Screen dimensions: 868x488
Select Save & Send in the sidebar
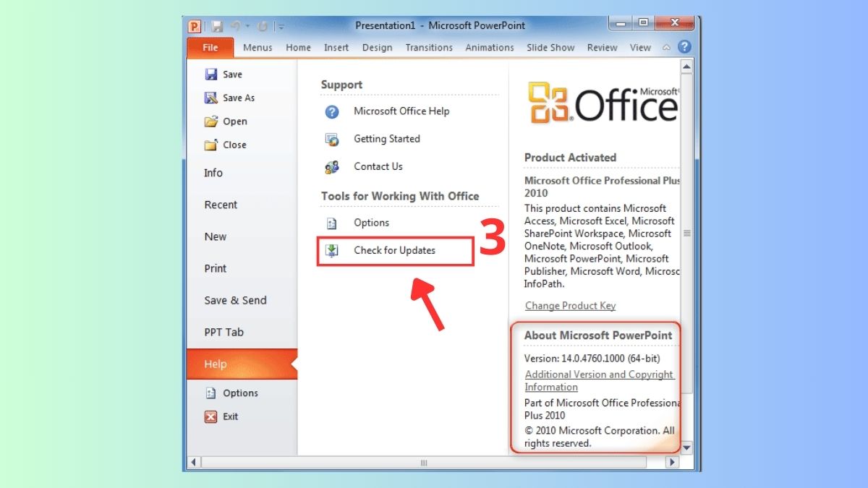pyautogui.click(x=235, y=300)
